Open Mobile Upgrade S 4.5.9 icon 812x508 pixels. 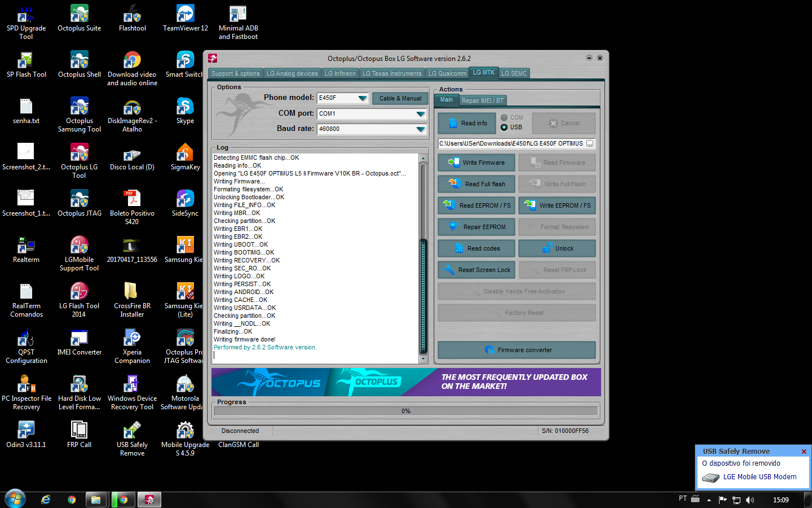[x=185, y=439]
